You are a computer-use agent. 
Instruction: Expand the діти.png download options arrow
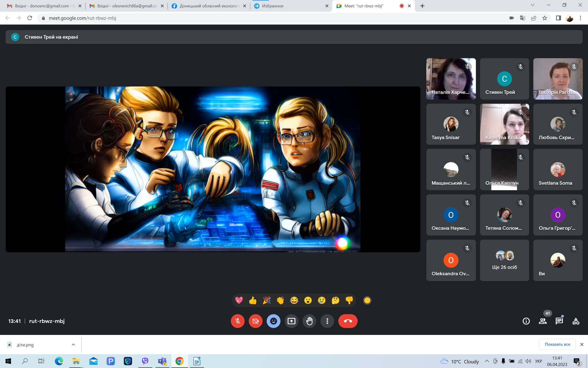coord(73,345)
